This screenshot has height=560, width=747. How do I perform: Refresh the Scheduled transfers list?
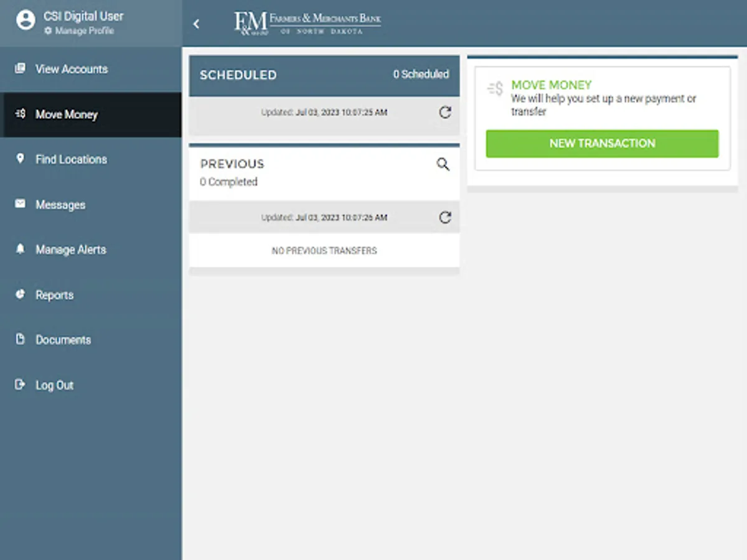pos(444,113)
